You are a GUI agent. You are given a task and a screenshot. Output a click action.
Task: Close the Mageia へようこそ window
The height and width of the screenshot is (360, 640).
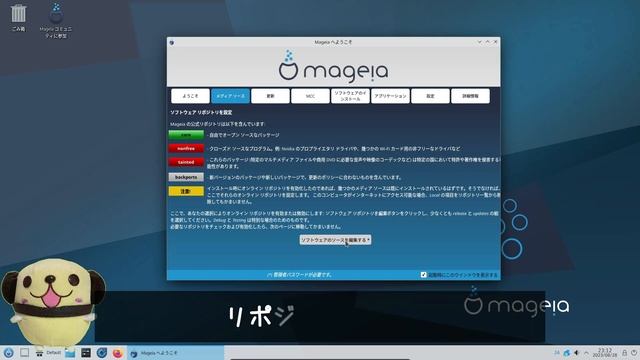pos(496,42)
